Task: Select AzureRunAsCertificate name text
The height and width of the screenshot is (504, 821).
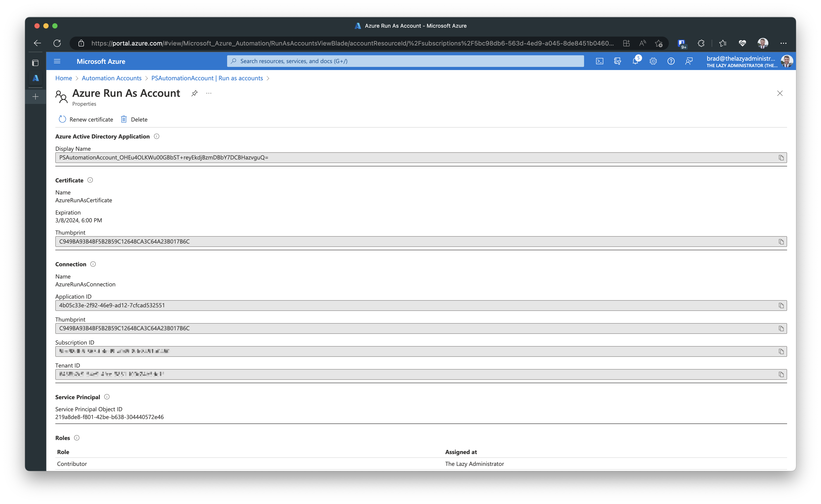Action: [84, 200]
